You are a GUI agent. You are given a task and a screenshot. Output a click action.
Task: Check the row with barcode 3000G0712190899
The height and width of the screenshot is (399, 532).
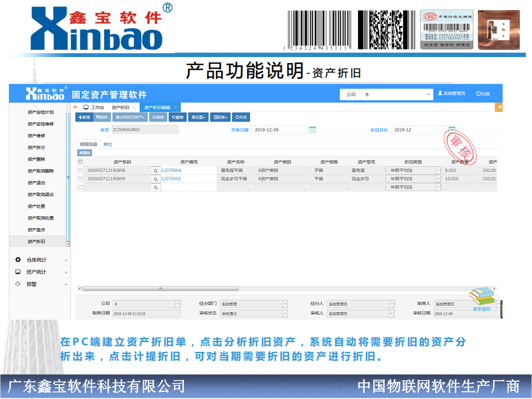point(80,179)
